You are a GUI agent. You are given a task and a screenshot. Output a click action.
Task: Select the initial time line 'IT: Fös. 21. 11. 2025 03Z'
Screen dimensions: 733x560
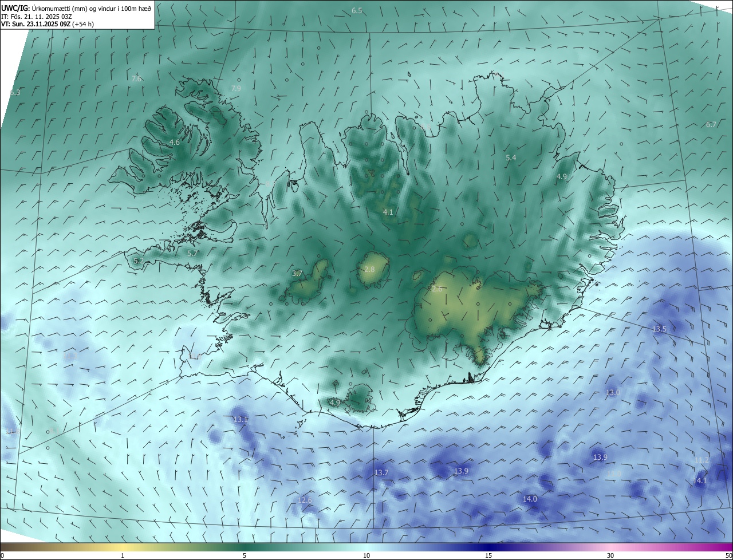pos(36,17)
